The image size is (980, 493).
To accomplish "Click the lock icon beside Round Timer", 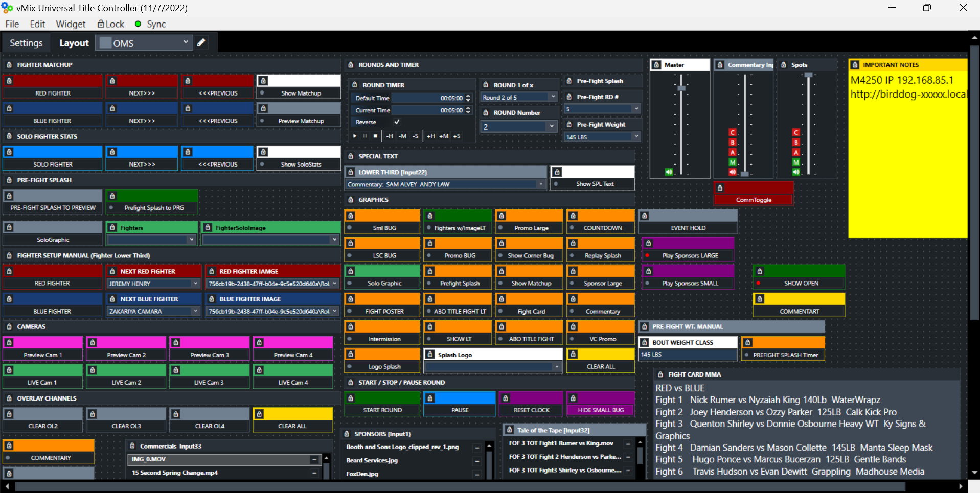I will (x=355, y=85).
